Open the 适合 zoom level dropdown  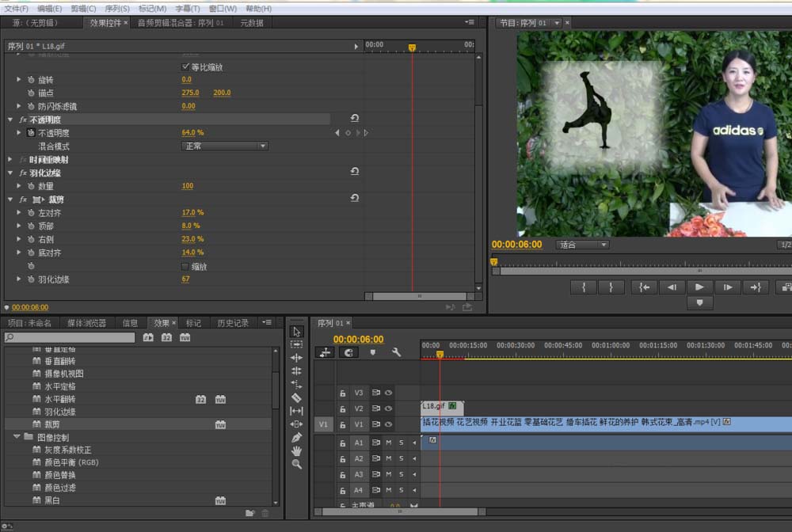point(582,245)
